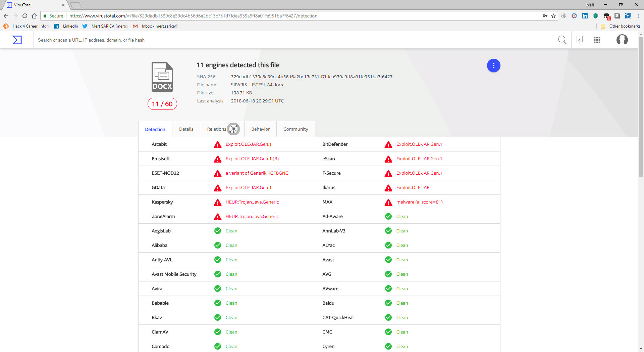Click the LinkedIn extension icon
Viewport: 644px width, 352px height.
585,16
